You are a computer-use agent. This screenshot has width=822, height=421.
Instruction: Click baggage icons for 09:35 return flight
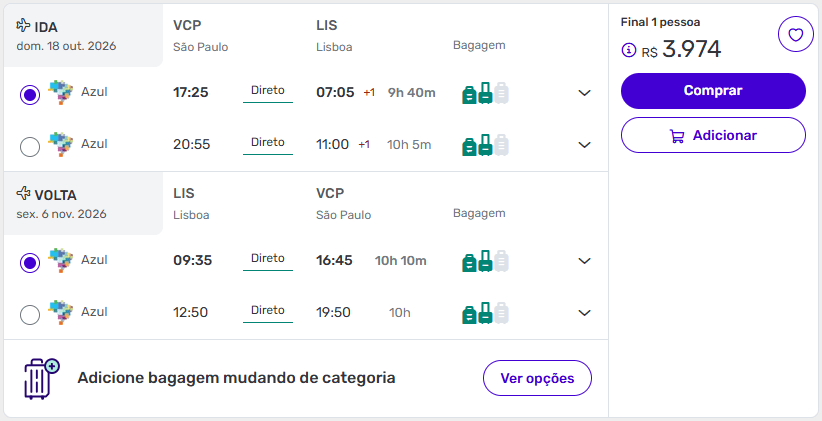click(485, 261)
